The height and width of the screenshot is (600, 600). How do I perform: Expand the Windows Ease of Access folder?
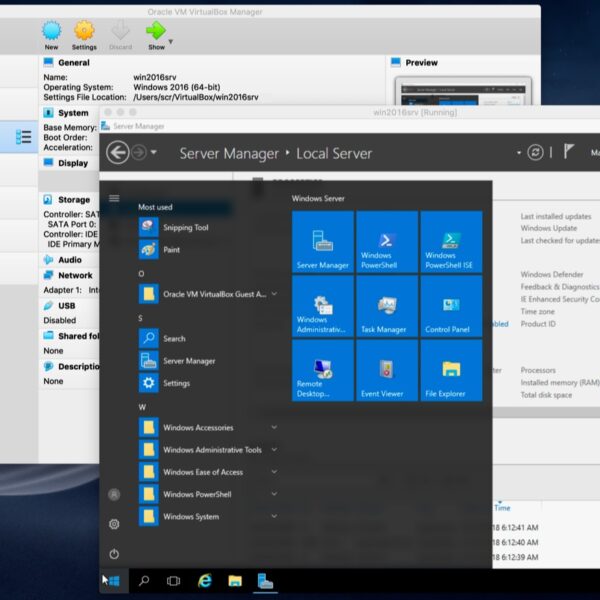209,471
